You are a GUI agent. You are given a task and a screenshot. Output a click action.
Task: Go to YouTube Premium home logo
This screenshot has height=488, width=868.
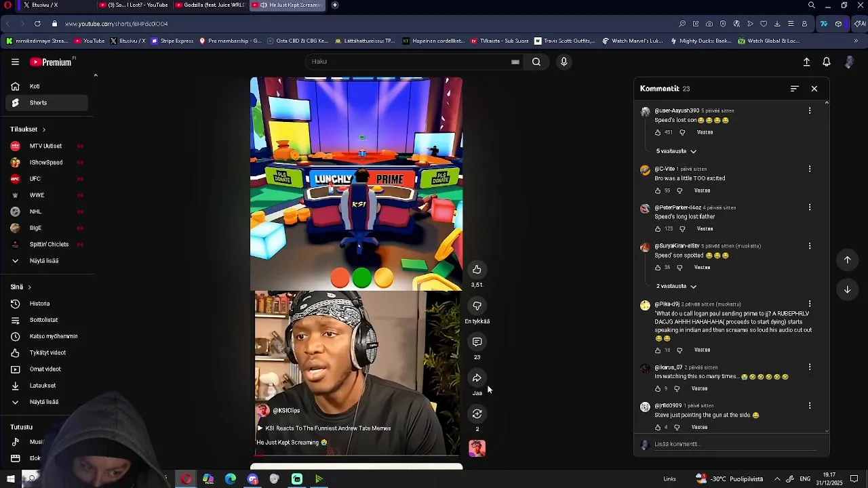pyautogui.click(x=52, y=62)
